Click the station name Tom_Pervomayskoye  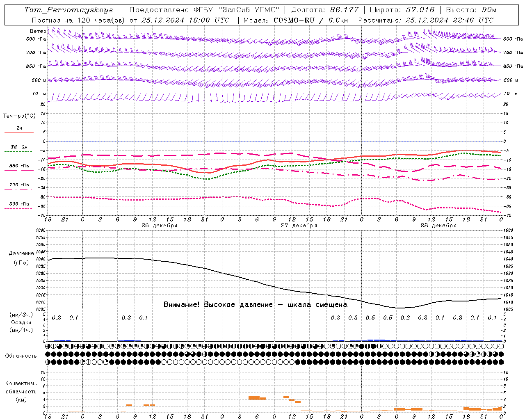click(x=68, y=10)
